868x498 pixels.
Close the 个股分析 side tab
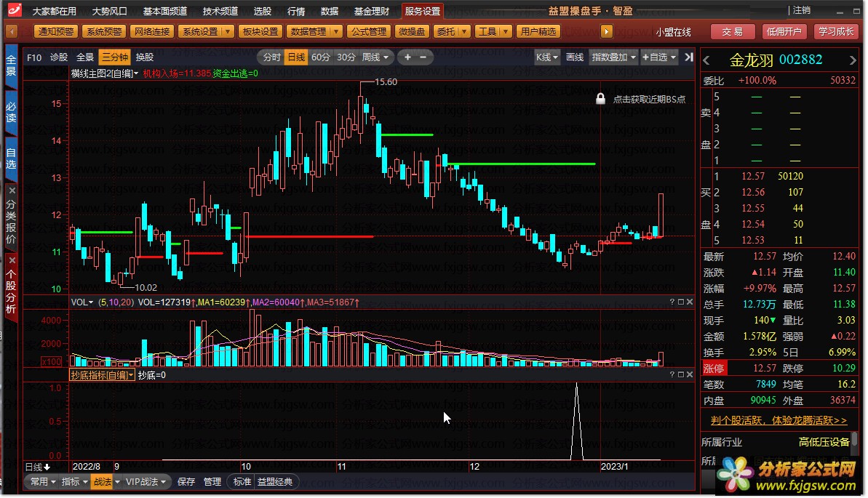point(12,260)
